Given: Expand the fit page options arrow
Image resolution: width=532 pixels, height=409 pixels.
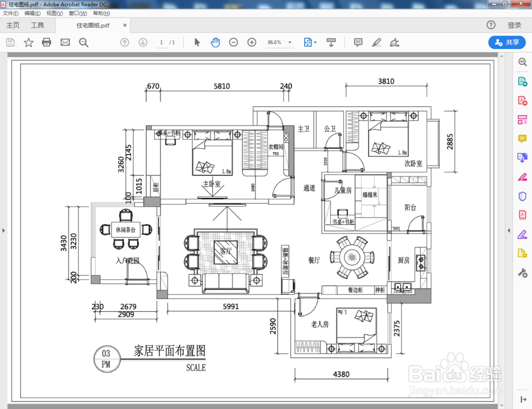Looking at the screenshot, I should 315,43.
